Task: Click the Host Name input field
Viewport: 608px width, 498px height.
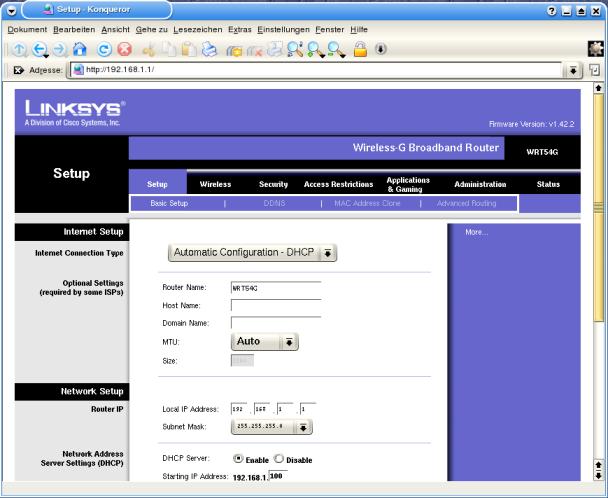Action: pyautogui.click(x=275, y=305)
